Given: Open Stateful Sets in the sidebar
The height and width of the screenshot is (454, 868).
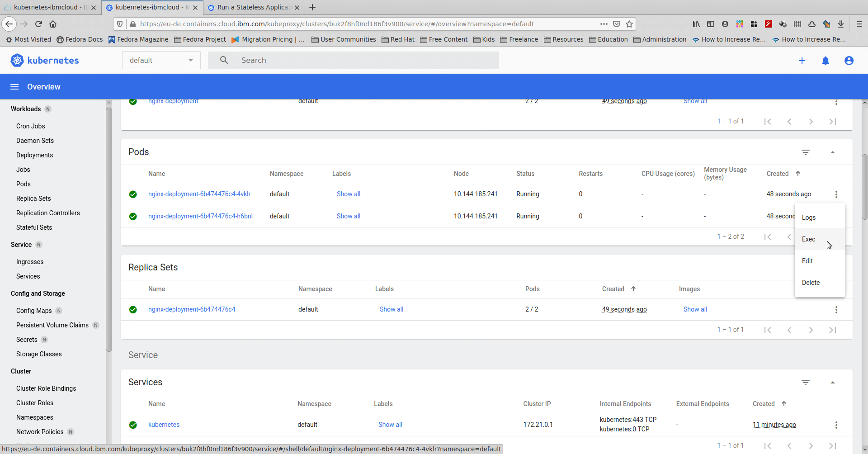Looking at the screenshot, I should pyautogui.click(x=34, y=227).
